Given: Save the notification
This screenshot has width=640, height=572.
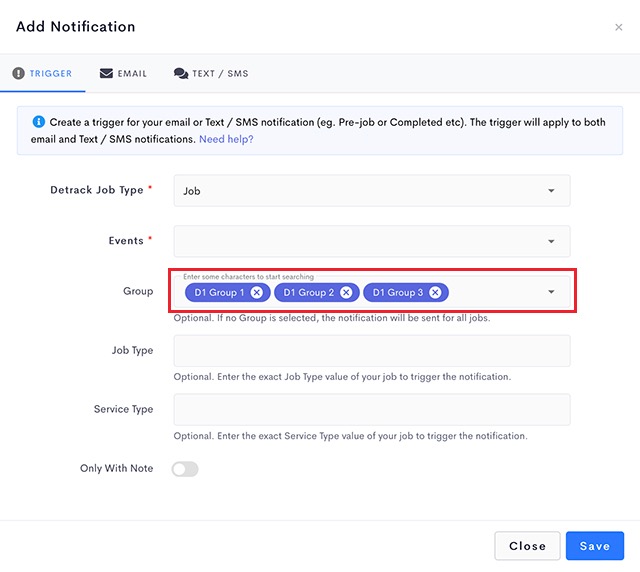Looking at the screenshot, I should tap(595, 546).
